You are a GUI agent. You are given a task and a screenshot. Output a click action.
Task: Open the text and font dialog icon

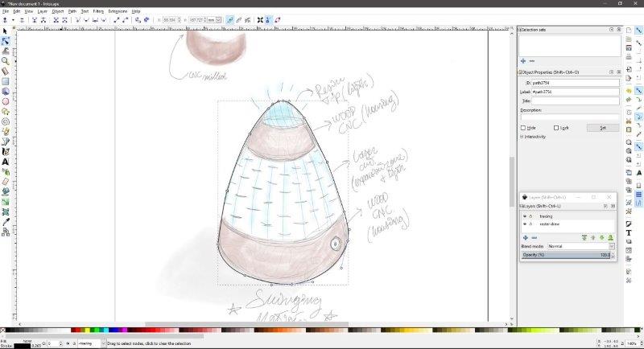click(x=629, y=232)
